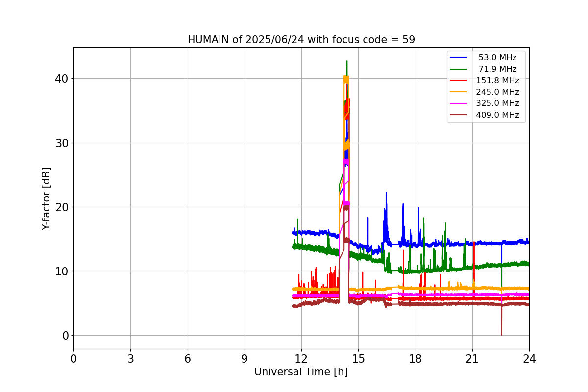Click x-axis tick label '18'
Viewport: 588px width, 392px height.
[416, 359]
